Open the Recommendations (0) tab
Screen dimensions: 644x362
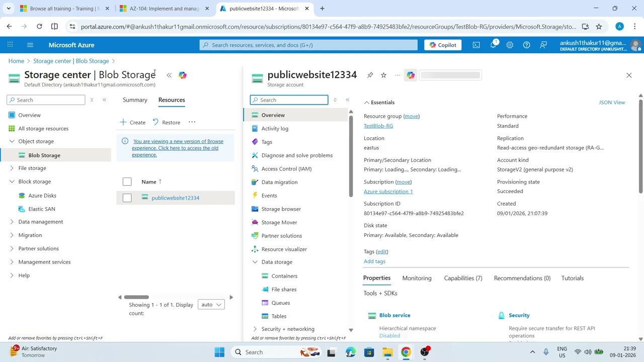click(522, 278)
